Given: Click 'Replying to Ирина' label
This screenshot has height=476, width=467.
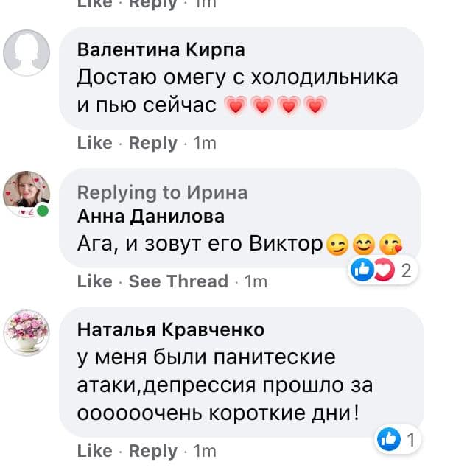Looking at the screenshot, I should [162, 193].
